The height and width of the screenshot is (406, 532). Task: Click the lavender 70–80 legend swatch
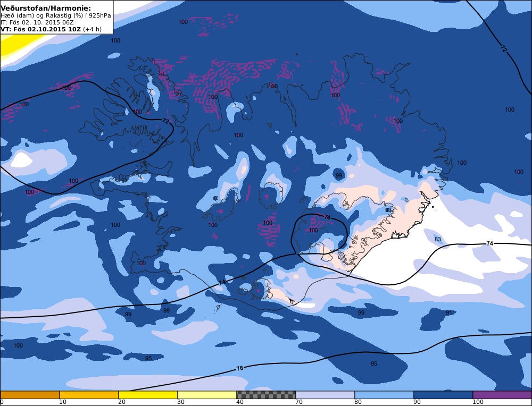325,395
